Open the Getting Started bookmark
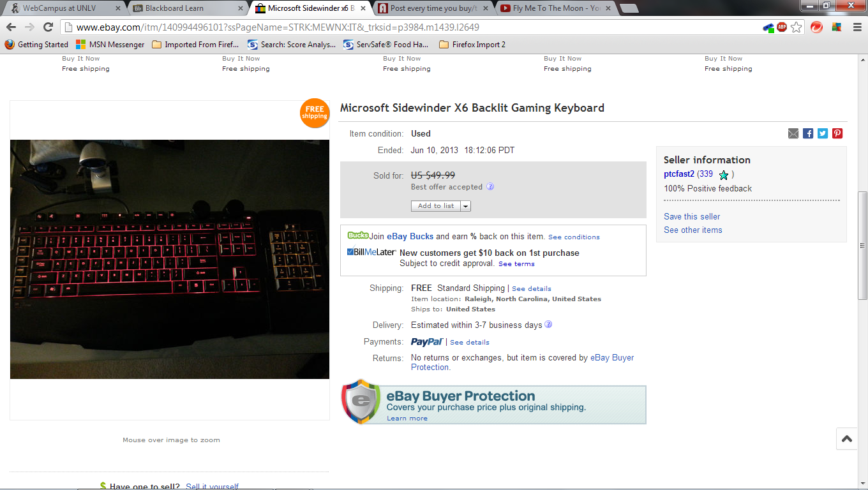Viewport: 868px width, 490px height. 36,45
